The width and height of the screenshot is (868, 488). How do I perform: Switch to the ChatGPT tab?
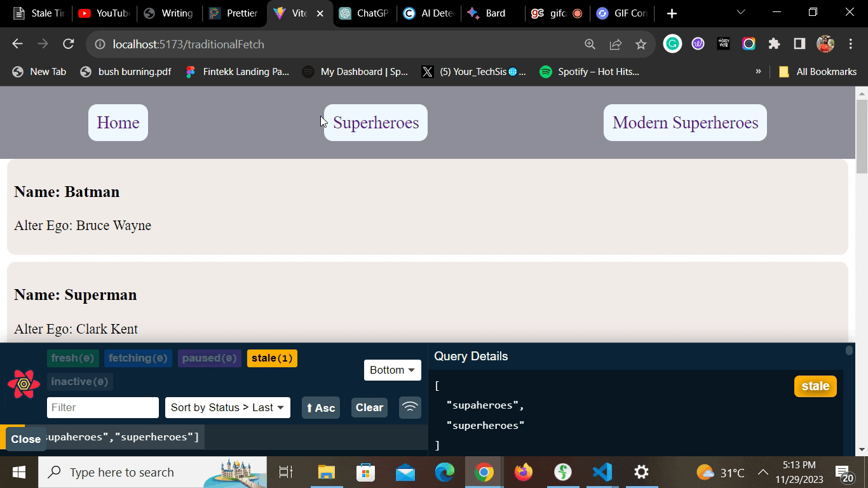[x=364, y=13]
